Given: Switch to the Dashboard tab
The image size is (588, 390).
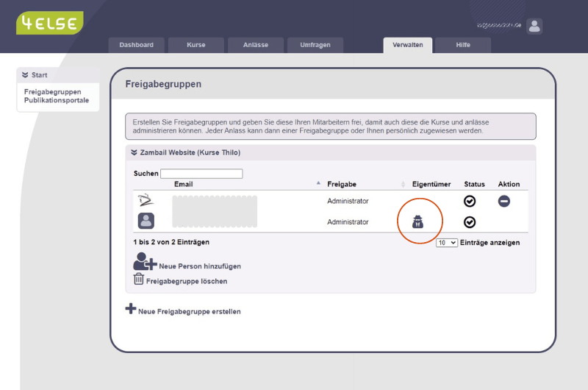Looking at the screenshot, I should click(x=136, y=45).
